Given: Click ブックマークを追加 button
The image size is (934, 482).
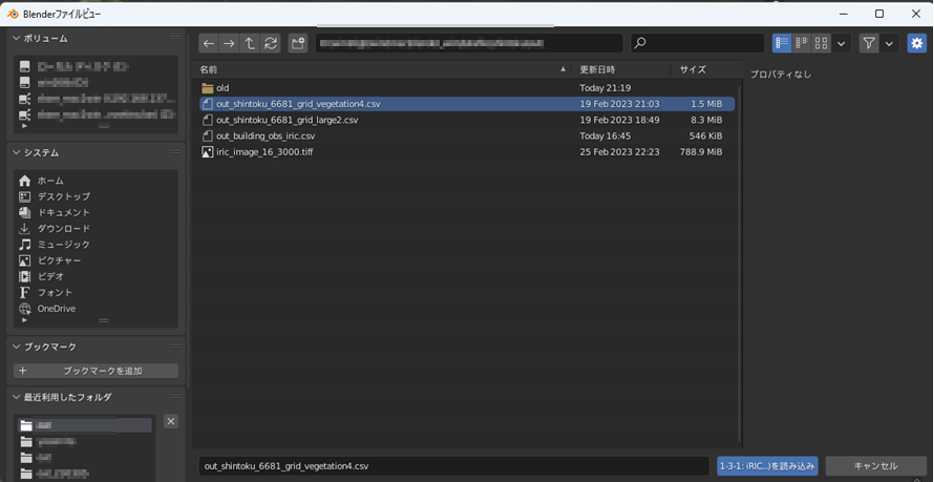Looking at the screenshot, I should [95, 371].
